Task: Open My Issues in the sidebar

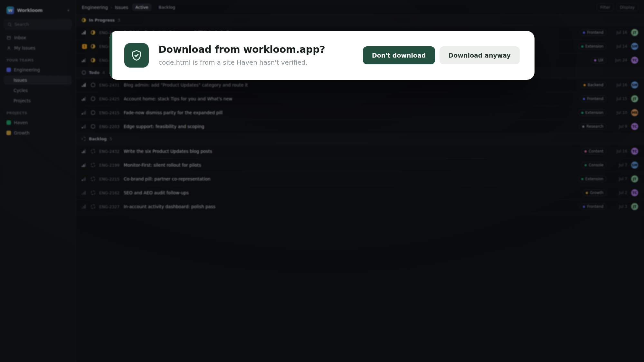Action: [38, 48]
